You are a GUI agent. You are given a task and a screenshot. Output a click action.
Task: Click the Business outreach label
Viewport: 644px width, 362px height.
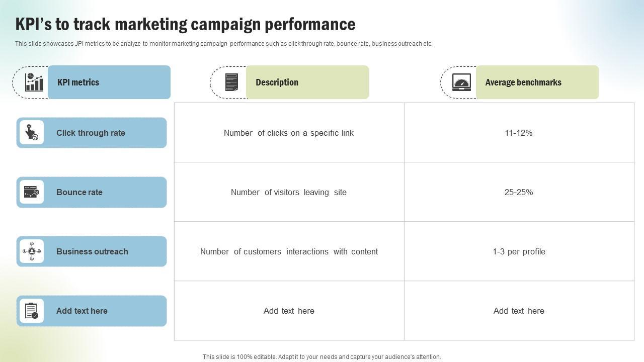point(92,251)
